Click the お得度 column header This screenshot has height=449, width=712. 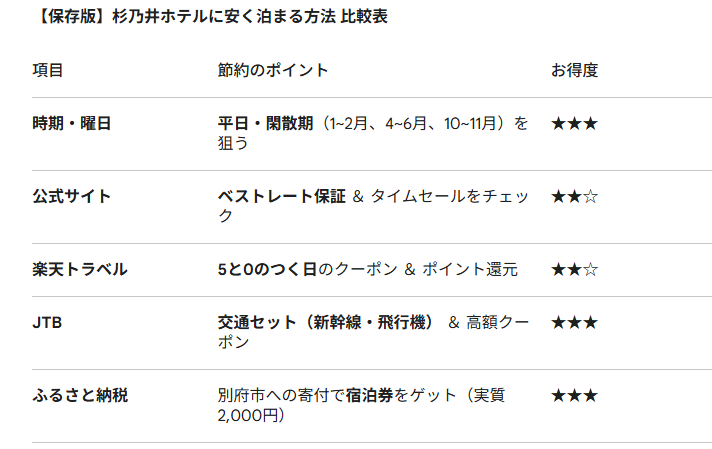click(x=574, y=70)
